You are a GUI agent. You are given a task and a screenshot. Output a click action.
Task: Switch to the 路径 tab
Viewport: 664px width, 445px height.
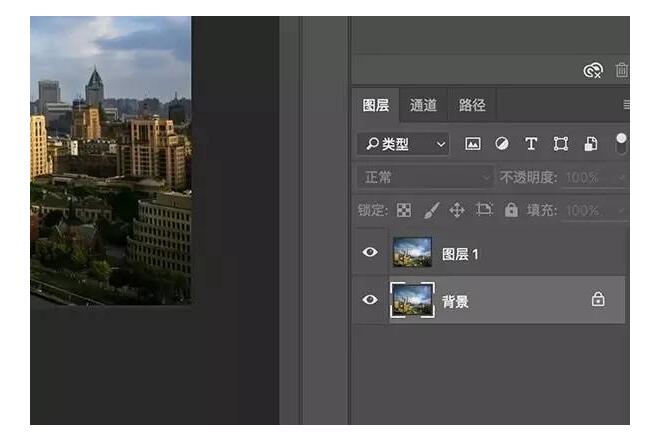point(472,105)
